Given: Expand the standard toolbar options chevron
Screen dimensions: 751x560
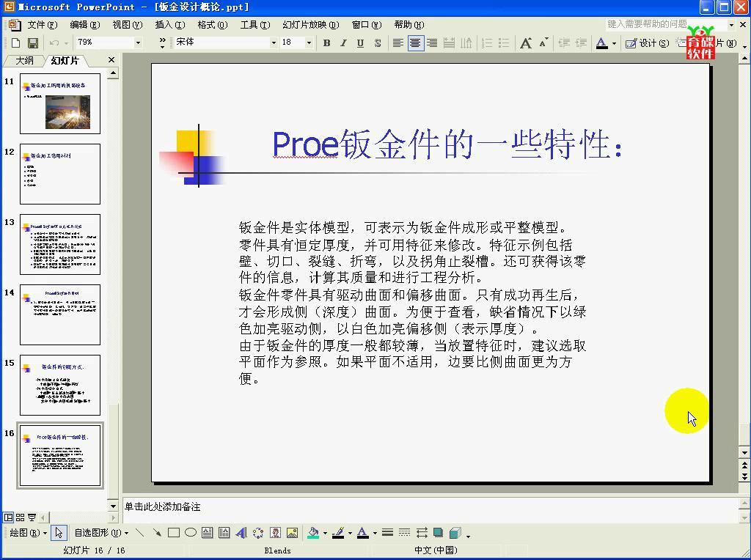Looking at the screenshot, I should coord(162,43).
